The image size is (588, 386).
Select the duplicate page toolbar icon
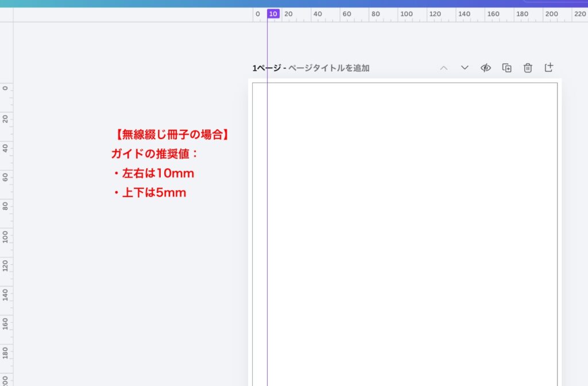point(506,67)
